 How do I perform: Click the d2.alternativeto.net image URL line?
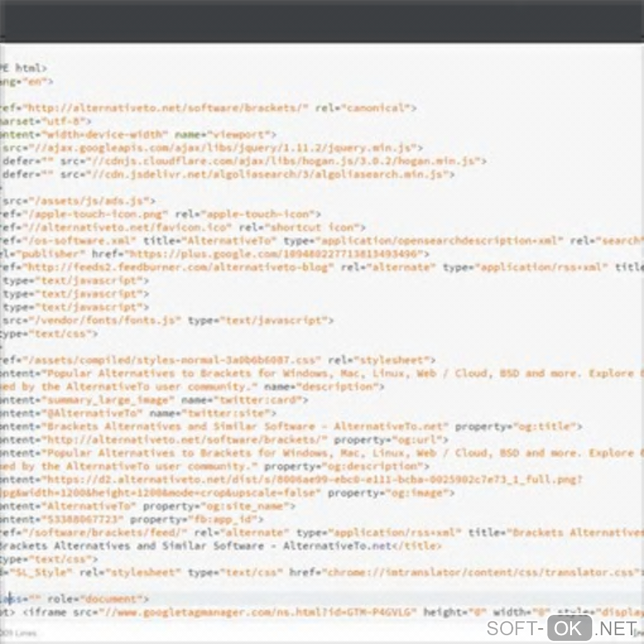[292, 479]
